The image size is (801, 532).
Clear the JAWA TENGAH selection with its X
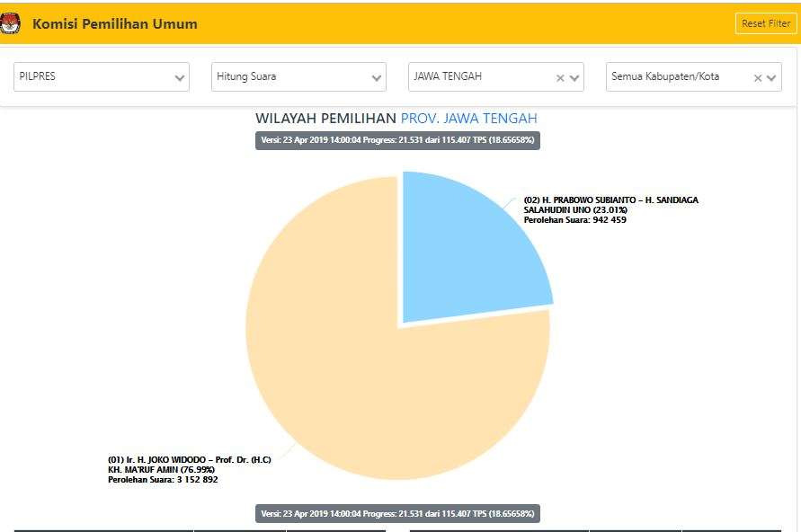click(560, 78)
